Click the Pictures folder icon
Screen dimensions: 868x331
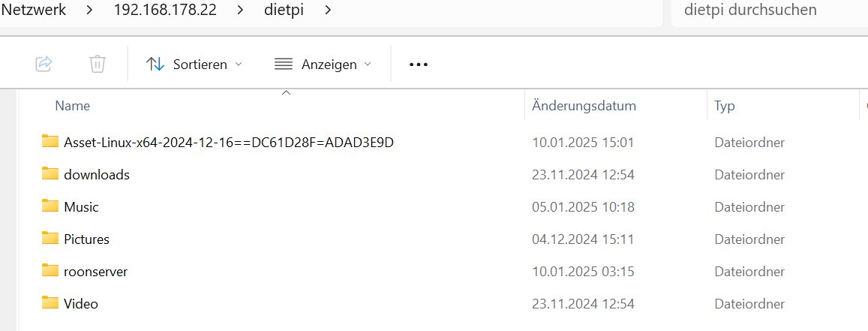point(50,239)
